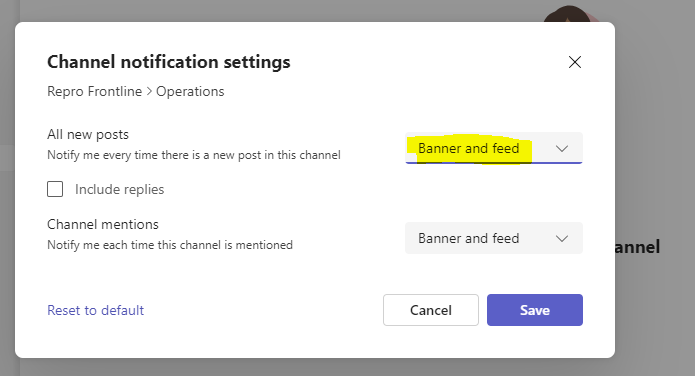
Task: Click the chevron arrow in Channel mentions dropdown
Action: pyautogui.click(x=562, y=239)
